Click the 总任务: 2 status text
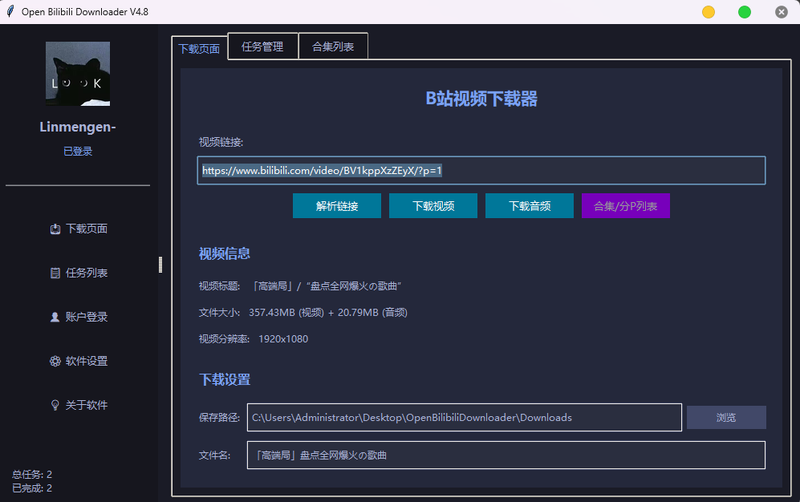This screenshot has height=502, width=800. (x=32, y=474)
